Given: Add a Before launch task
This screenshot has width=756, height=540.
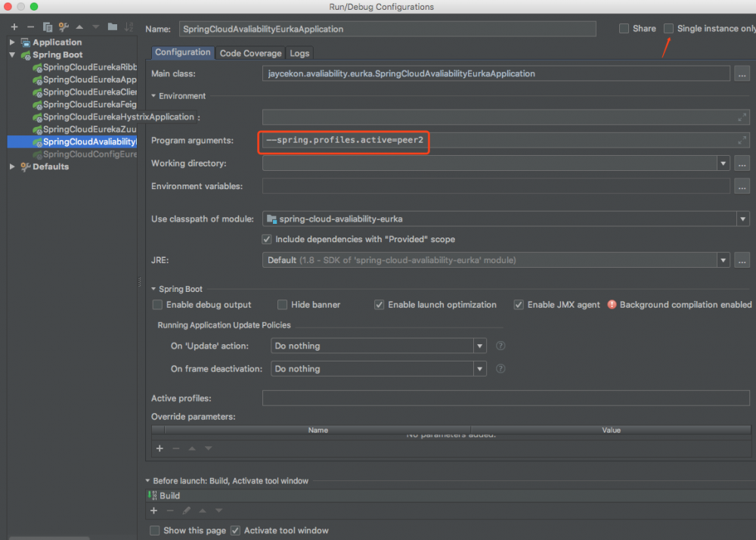Looking at the screenshot, I should pyautogui.click(x=153, y=511).
